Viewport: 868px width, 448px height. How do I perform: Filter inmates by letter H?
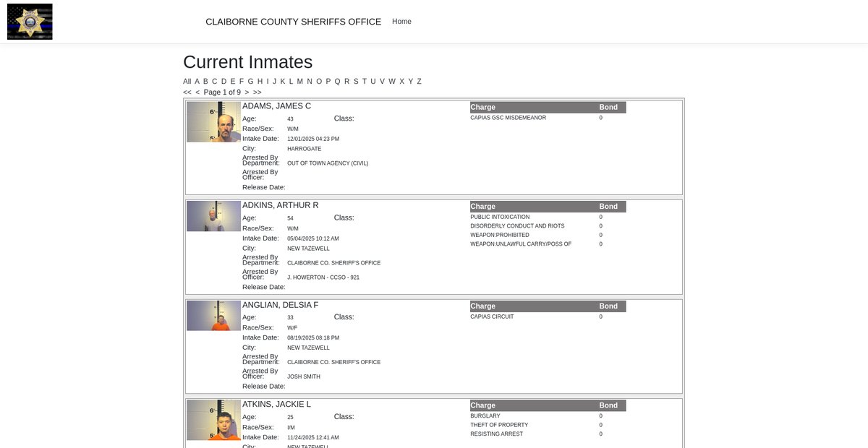[x=260, y=82]
